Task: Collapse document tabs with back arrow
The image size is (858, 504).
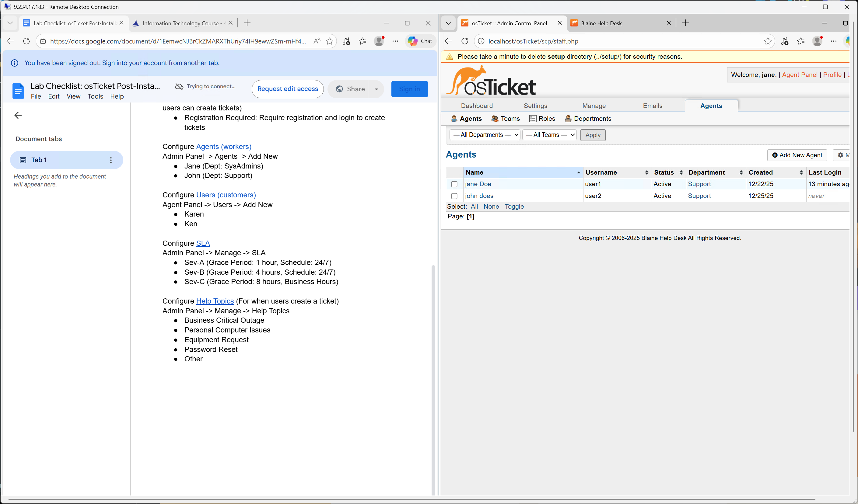Action: pos(18,115)
